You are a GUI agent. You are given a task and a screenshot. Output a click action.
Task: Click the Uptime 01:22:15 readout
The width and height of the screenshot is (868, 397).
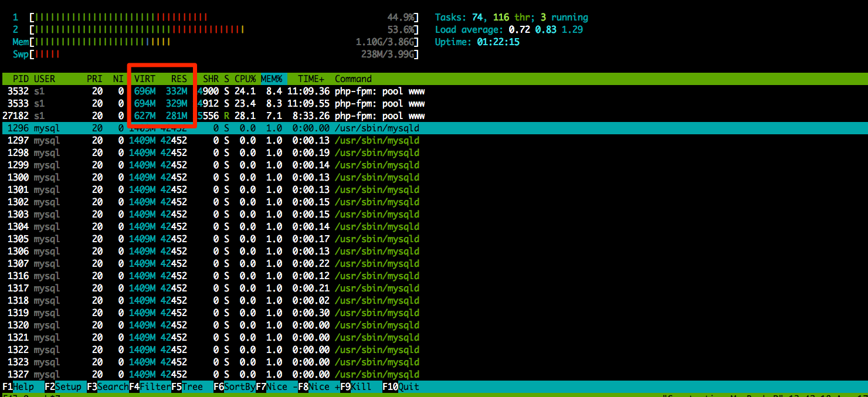(x=477, y=42)
